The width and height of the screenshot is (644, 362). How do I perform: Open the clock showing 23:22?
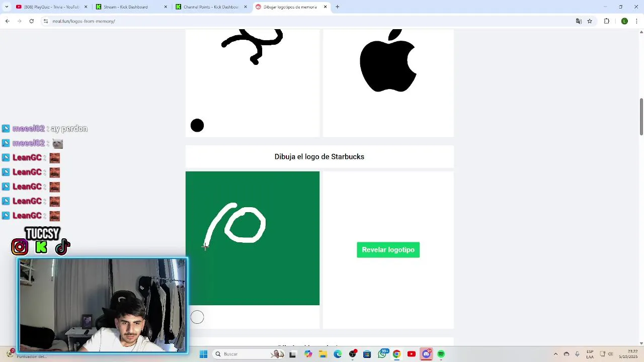pyautogui.click(x=629, y=354)
